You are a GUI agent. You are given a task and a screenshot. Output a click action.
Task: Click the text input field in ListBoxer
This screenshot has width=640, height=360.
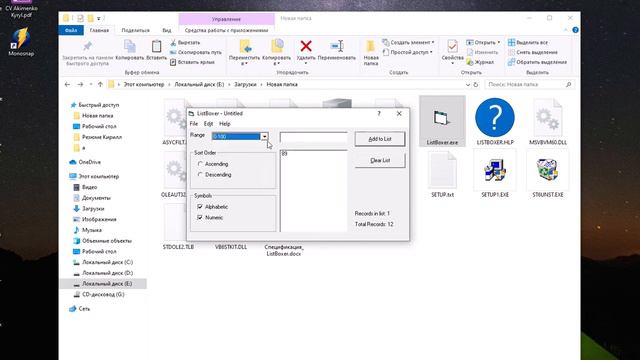pyautogui.click(x=313, y=138)
